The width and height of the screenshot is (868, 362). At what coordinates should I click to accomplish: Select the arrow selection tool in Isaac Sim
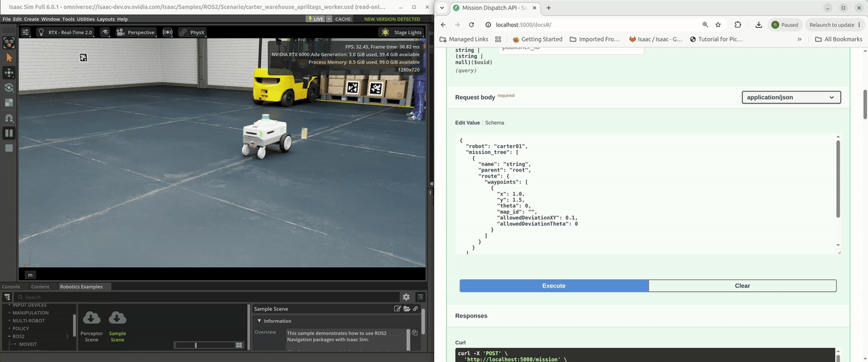point(9,58)
